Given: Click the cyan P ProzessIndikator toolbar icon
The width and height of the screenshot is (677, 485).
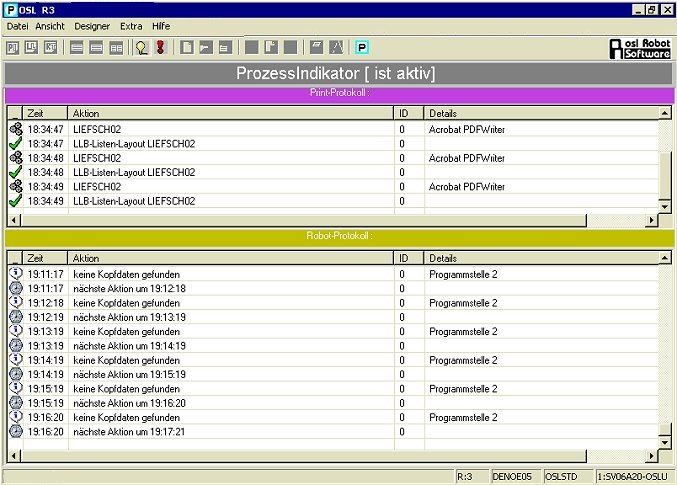Looking at the screenshot, I should [x=362, y=48].
